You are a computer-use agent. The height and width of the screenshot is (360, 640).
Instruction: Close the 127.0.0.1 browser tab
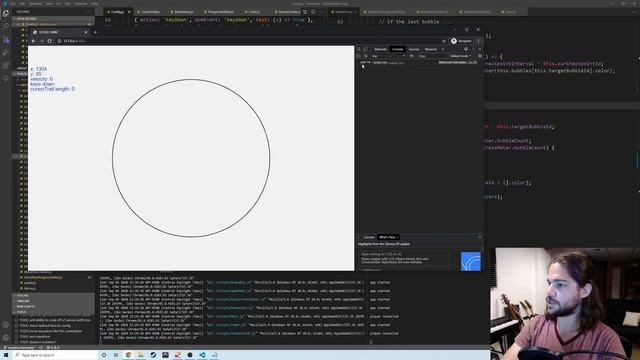tap(86, 32)
